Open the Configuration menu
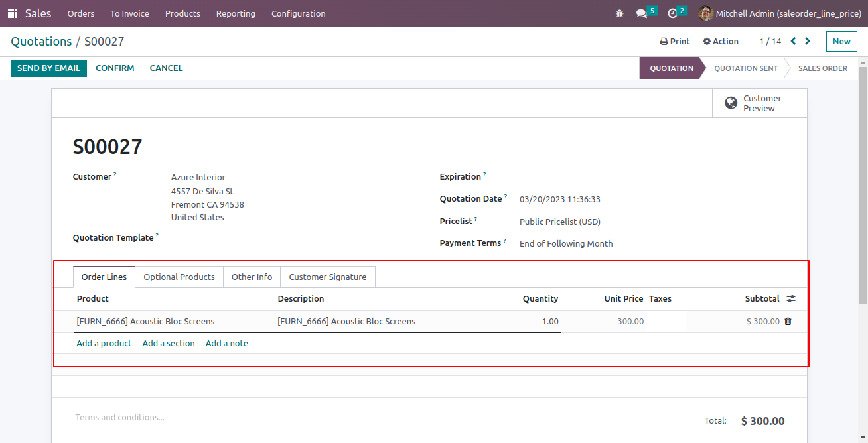Image resolution: width=868 pixels, height=443 pixels. (299, 13)
